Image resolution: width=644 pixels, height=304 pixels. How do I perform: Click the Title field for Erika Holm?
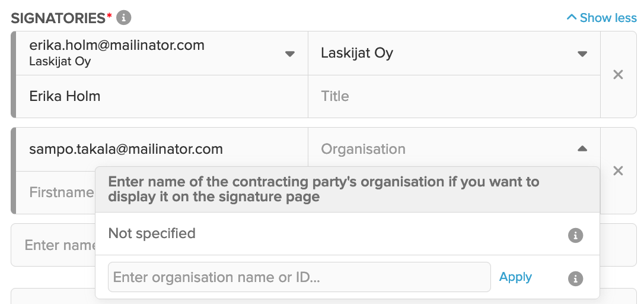point(454,96)
